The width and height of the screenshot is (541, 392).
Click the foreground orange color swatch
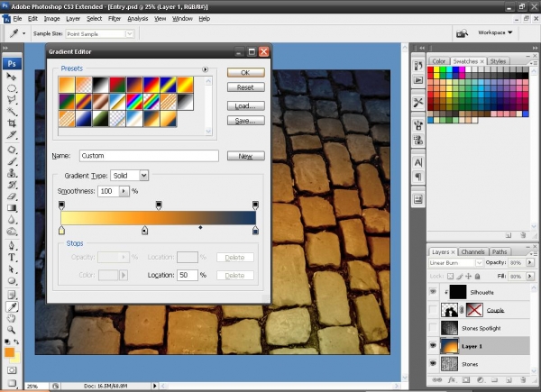pos(9,352)
